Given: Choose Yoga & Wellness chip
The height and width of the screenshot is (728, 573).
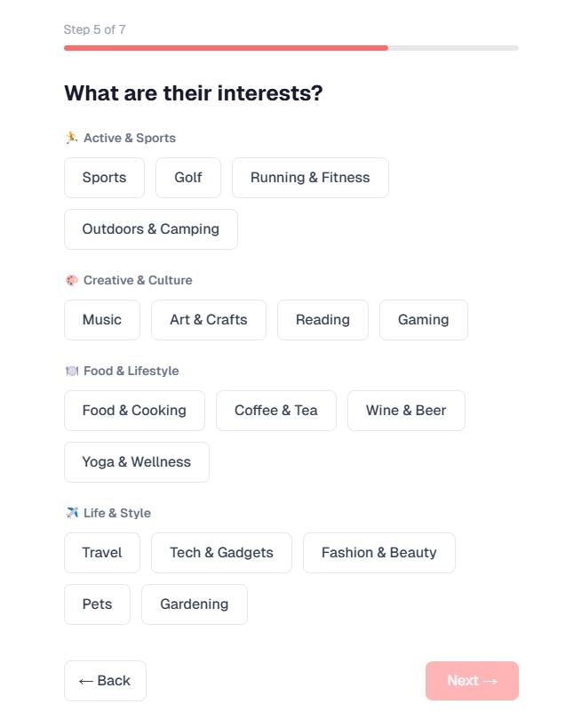Looking at the screenshot, I should tap(137, 462).
